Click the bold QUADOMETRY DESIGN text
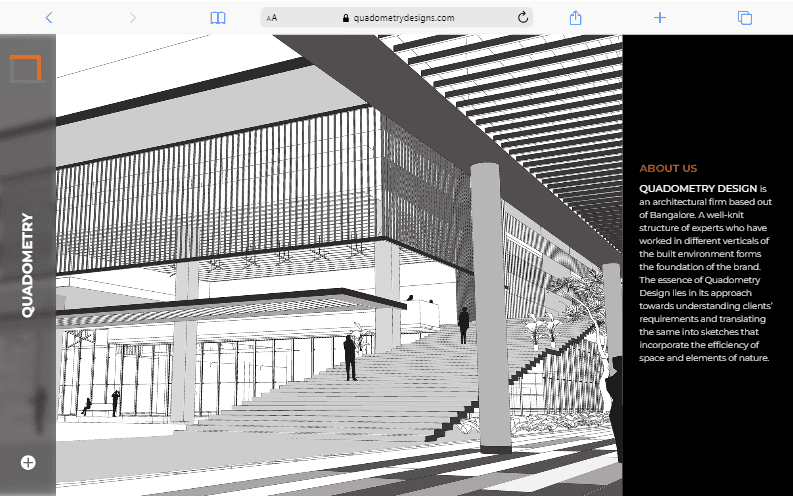The image size is (793, 496). click(x=698, y=189)
